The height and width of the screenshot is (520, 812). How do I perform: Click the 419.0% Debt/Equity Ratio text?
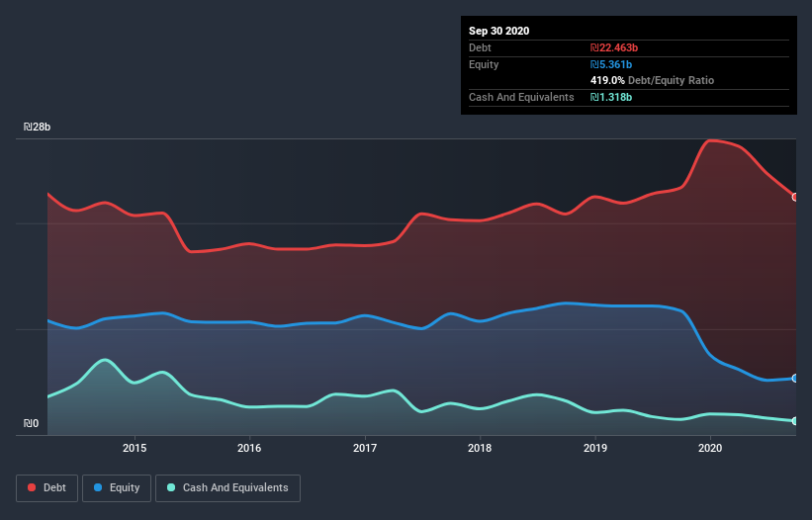(x=652, y=80)
